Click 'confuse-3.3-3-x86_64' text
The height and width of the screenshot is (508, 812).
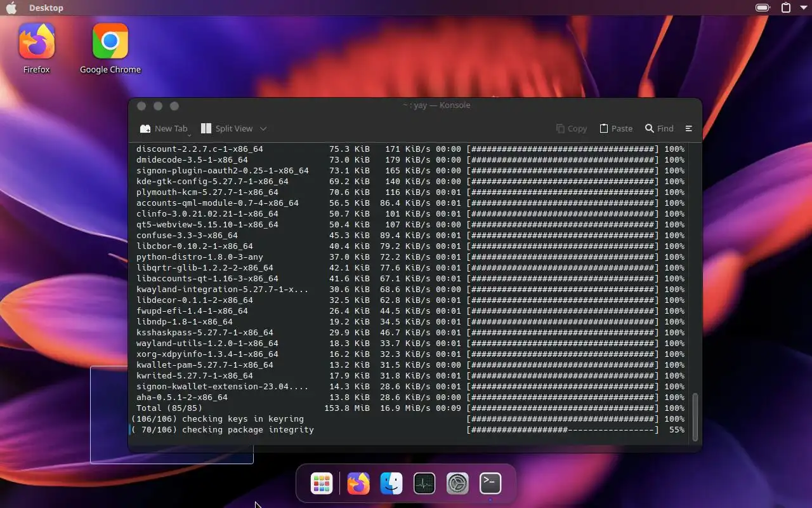click(187, 236)
